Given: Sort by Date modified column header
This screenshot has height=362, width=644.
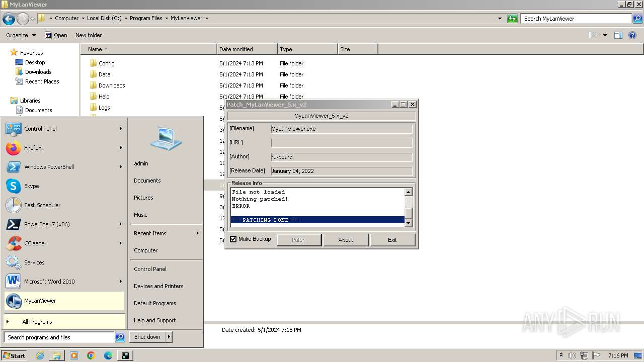Looking at the screenshot, I should [247, 49].
